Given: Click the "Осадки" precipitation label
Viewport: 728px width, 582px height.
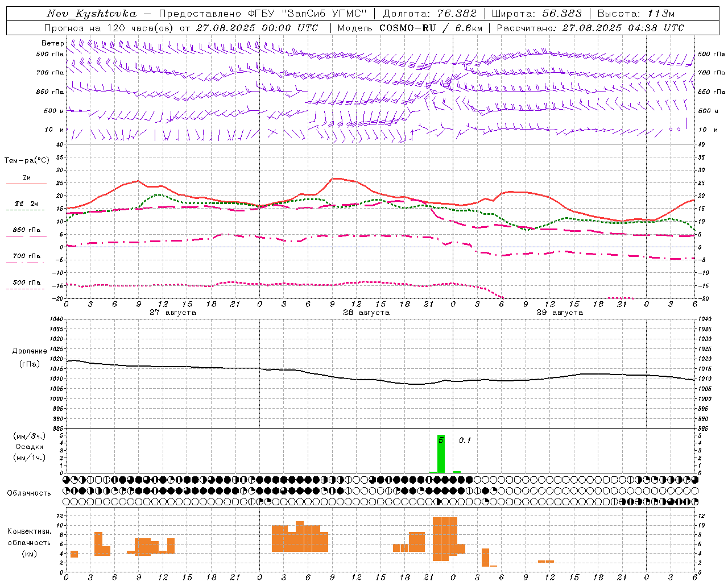Looking at the screenshot, I should click(30, 447).
